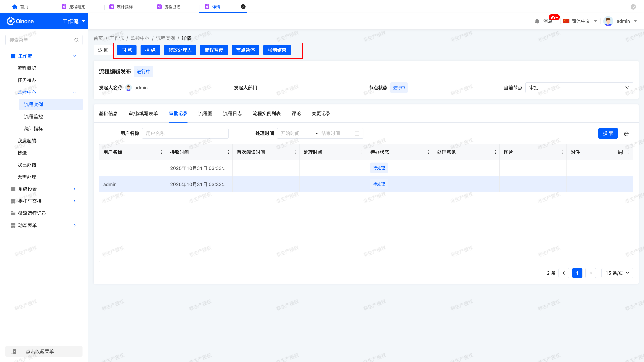
Task: Click the search magnifier in menu search
Action: tap(76, 40)
